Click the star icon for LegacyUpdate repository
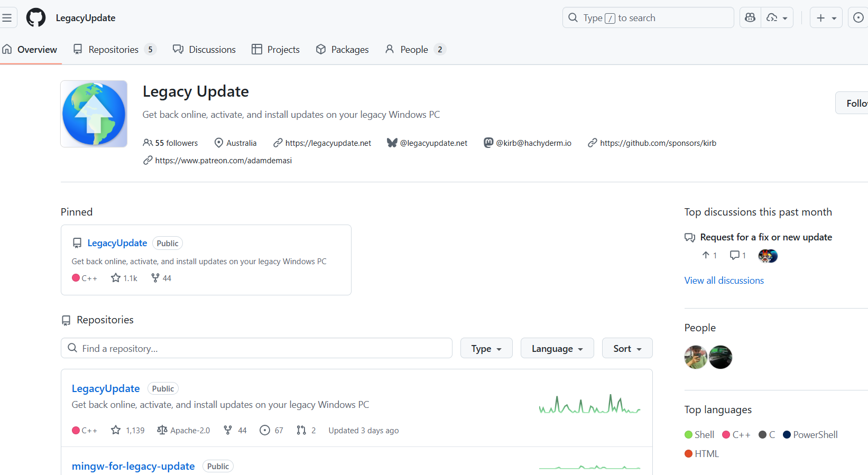This screenshot has height=475, width=868. (x=116, y=430)
